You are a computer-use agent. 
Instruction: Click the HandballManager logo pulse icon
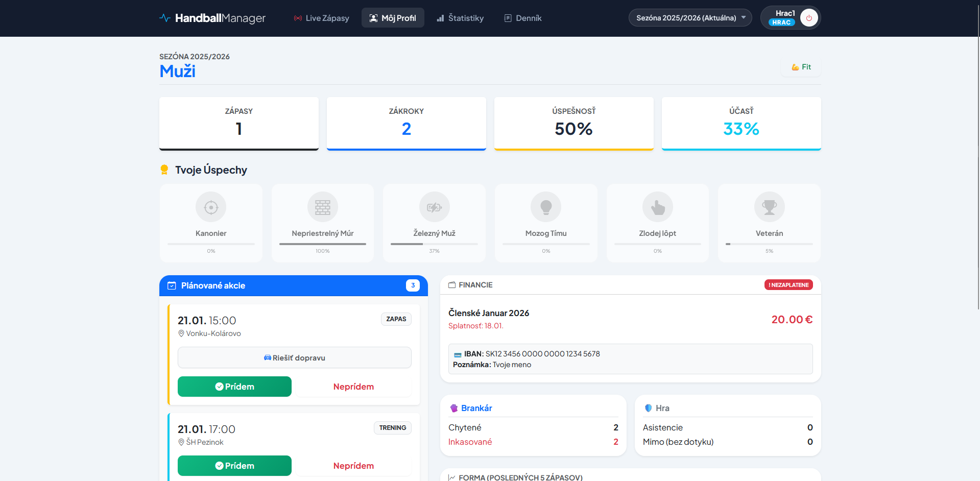pyautogui.click(x=165, y=18)
